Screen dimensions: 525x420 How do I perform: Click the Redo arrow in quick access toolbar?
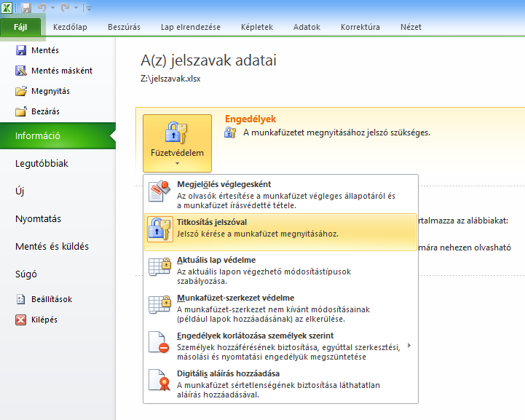click(x=65, y=7)
